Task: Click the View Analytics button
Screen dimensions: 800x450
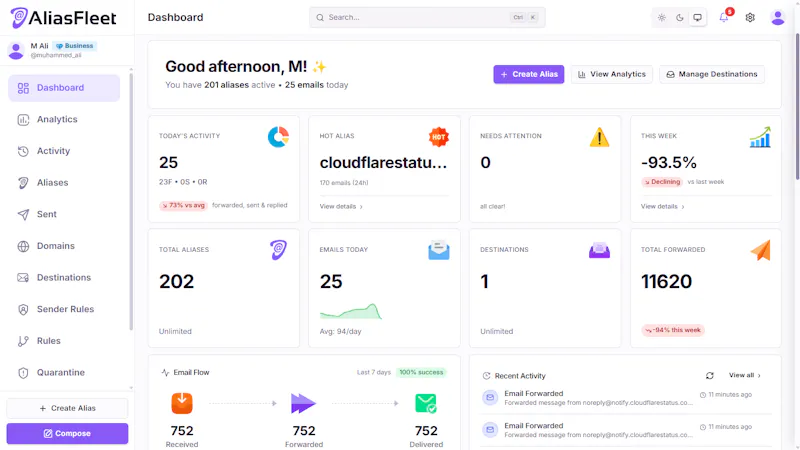Action: coord(612,74)
